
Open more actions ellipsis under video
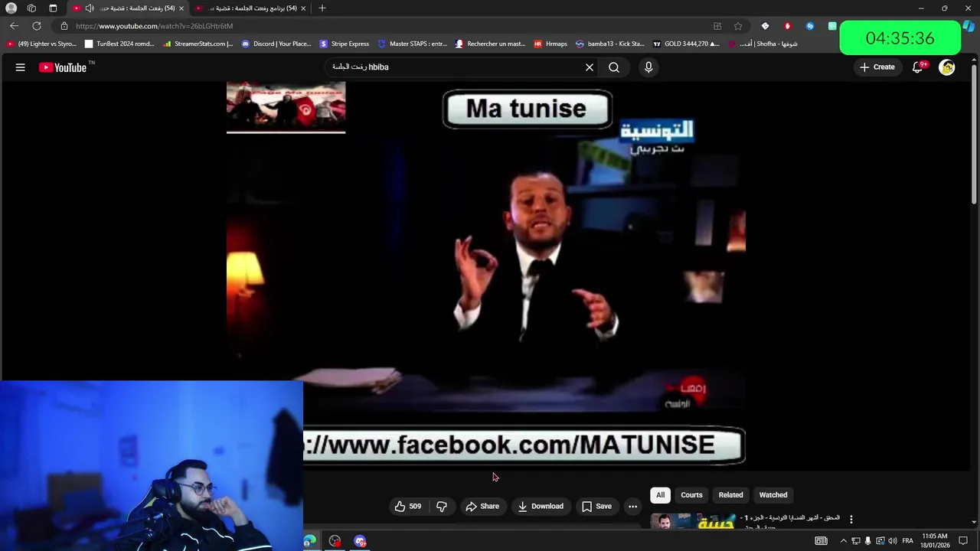click(632, 507)
